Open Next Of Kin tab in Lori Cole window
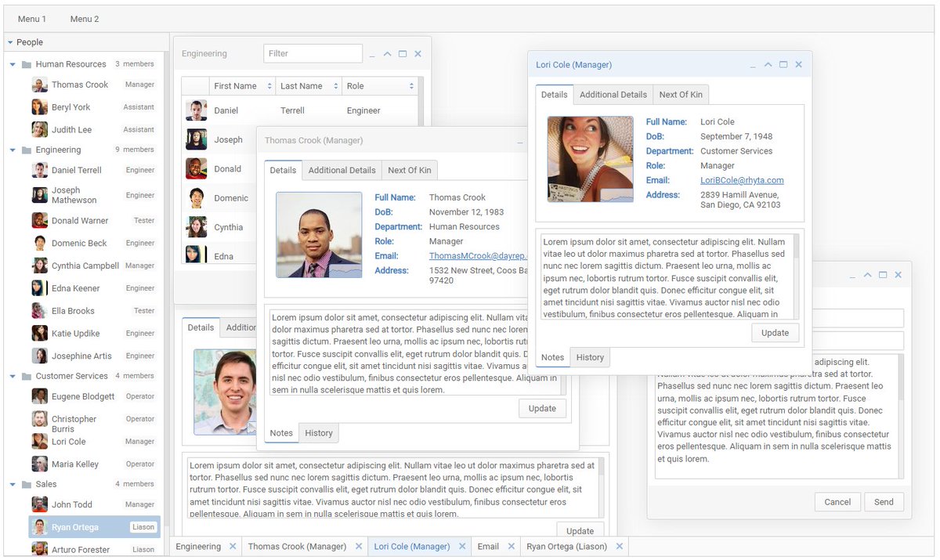 click(681, 94)
